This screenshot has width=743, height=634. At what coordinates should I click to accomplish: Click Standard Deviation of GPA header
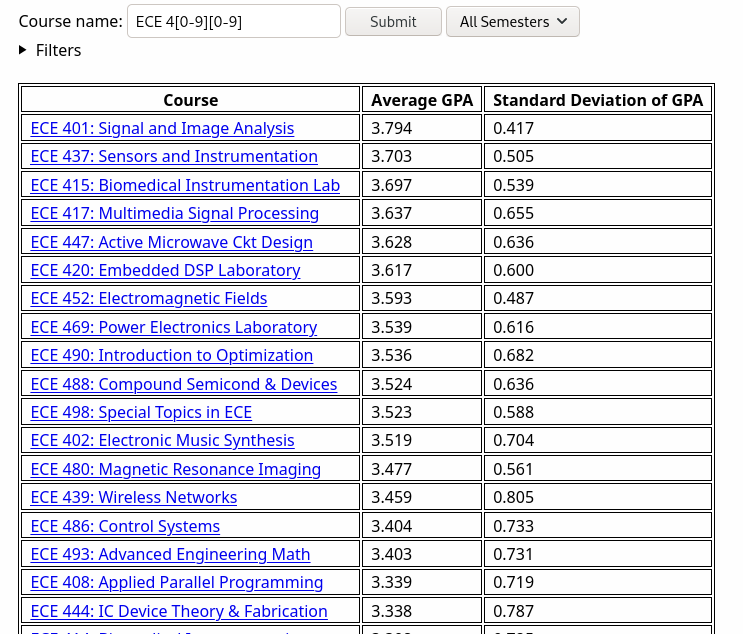coord(598,100)
